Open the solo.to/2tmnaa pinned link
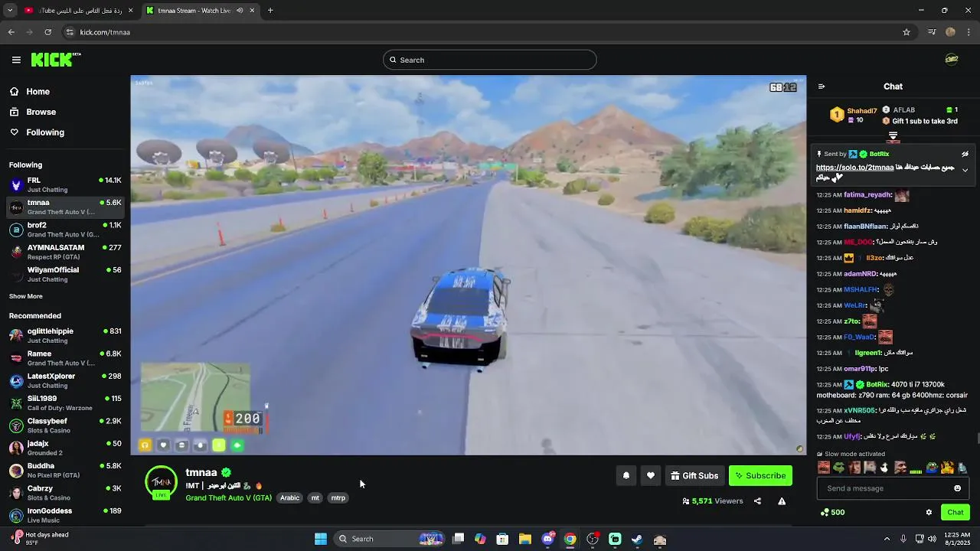Screen dimensions: 980x551 pos(854,168)
